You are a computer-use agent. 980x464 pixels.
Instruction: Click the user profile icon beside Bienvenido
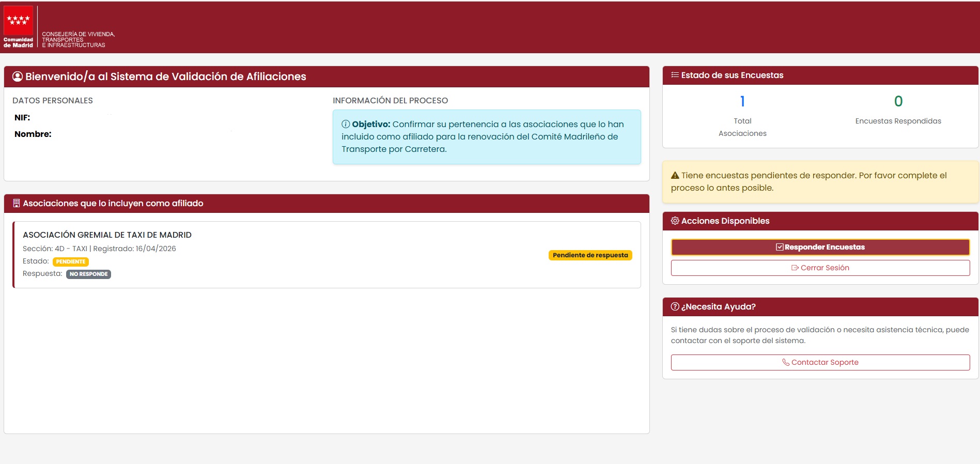tap(18, 76)
